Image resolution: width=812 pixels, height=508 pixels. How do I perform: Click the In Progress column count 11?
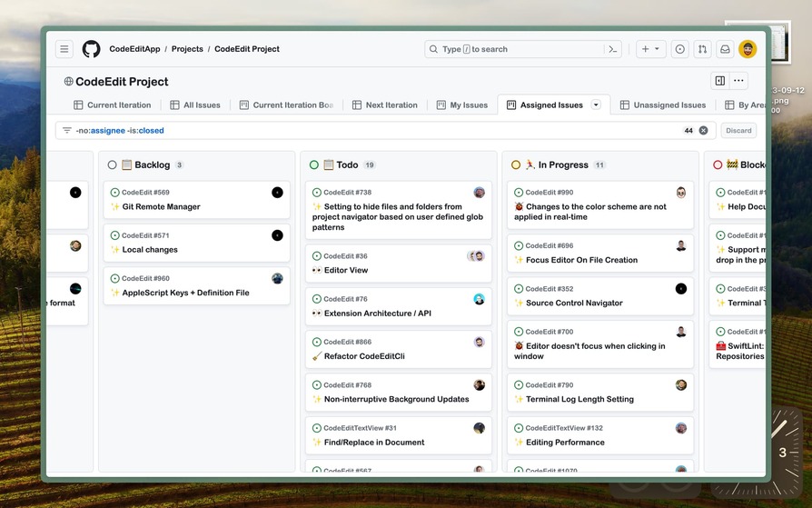click(599, 164)
